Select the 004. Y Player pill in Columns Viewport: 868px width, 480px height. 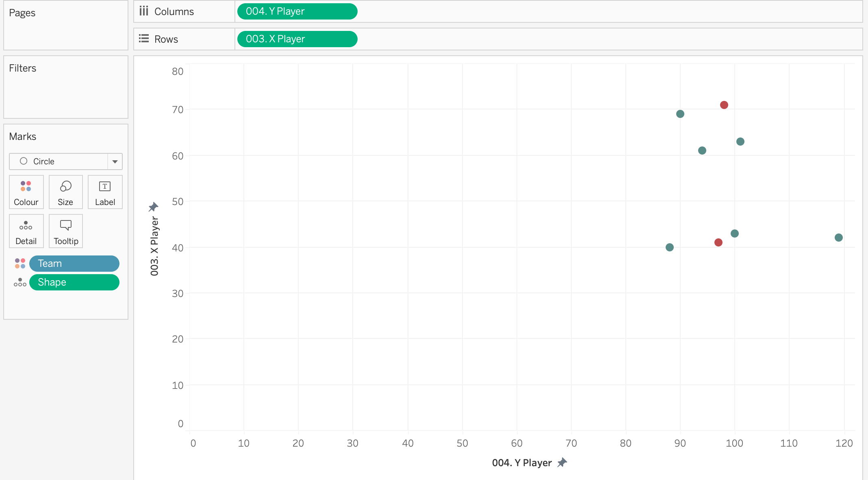tap(297, 11)
